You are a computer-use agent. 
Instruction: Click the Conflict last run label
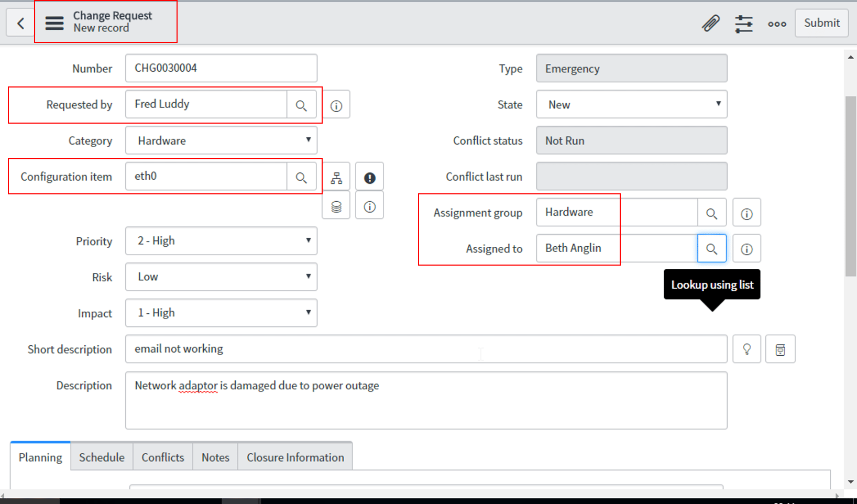coord(484,177)
